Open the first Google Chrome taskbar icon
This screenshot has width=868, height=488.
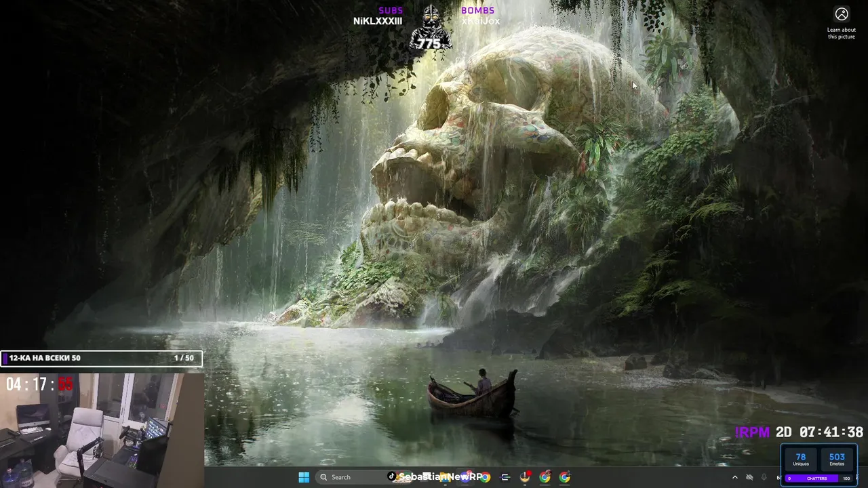tap(485, 477)
